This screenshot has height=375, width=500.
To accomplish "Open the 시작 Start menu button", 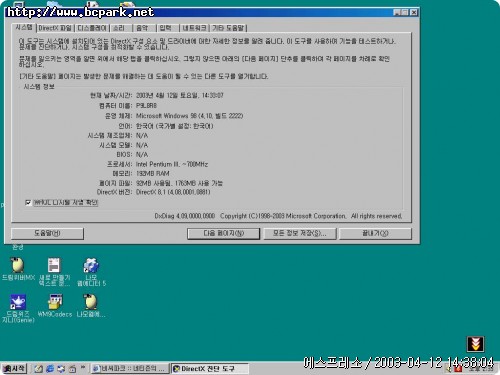I will coord(14,368).
